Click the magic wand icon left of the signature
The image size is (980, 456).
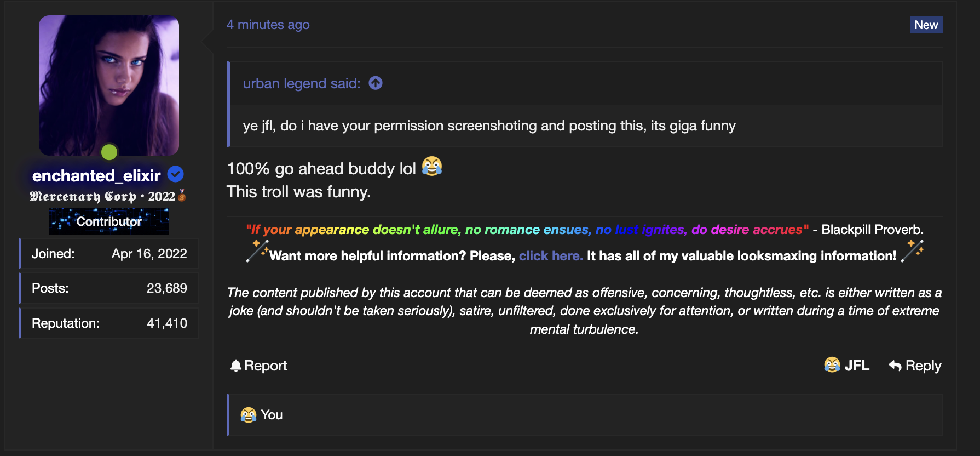pos(257,251)
